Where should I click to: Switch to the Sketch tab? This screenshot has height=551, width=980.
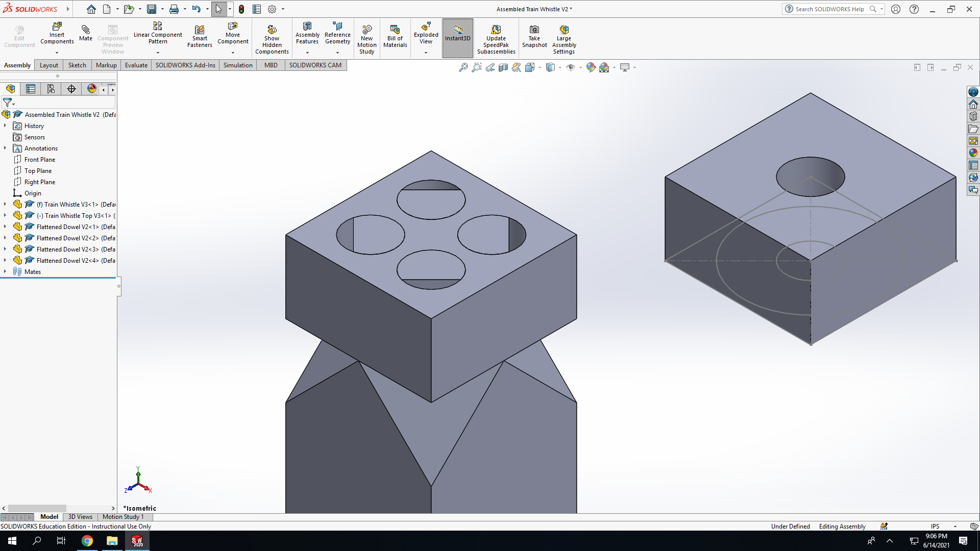[x=77, y=65]
